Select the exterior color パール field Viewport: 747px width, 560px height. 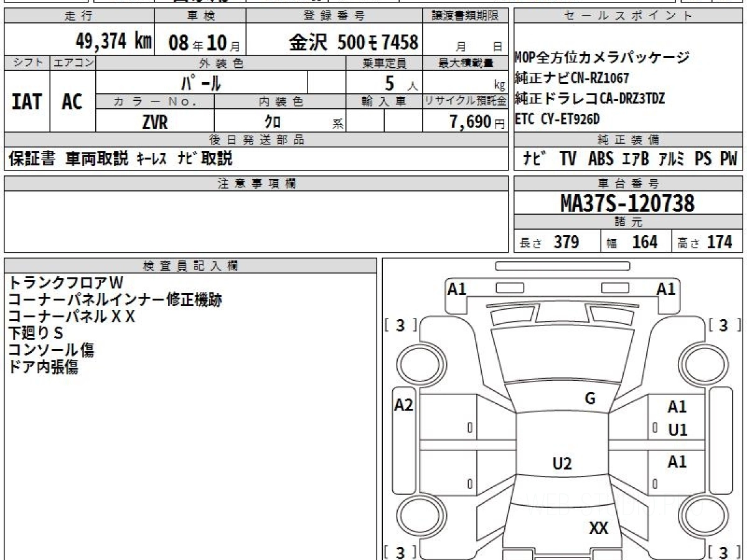click(201, 82)
